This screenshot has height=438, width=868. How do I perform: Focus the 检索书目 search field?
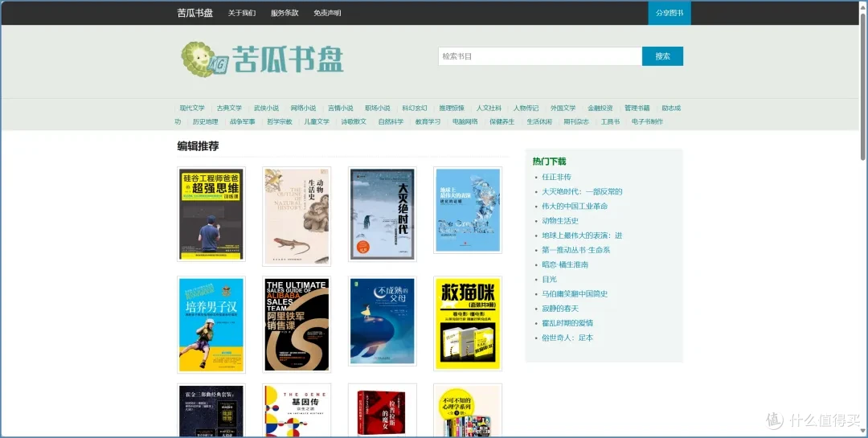point(540,56)
